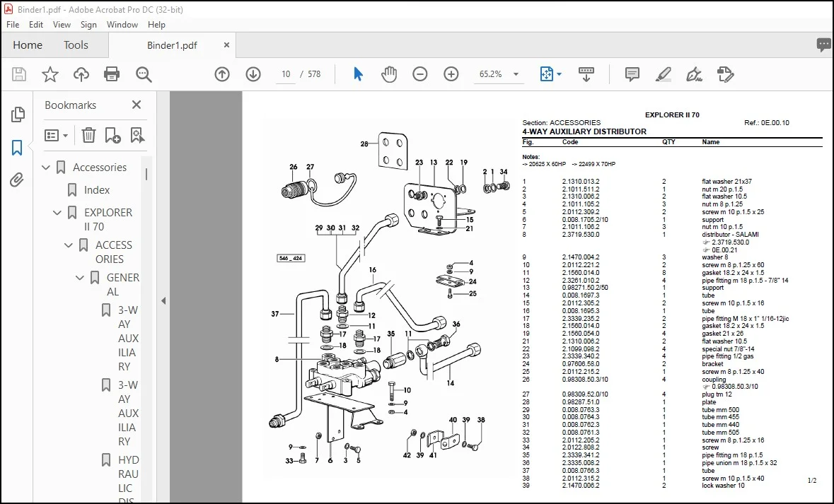Close the Binder1.pdf tab
This screenshot has height=504, width=834.
click(x=226, y=45)
